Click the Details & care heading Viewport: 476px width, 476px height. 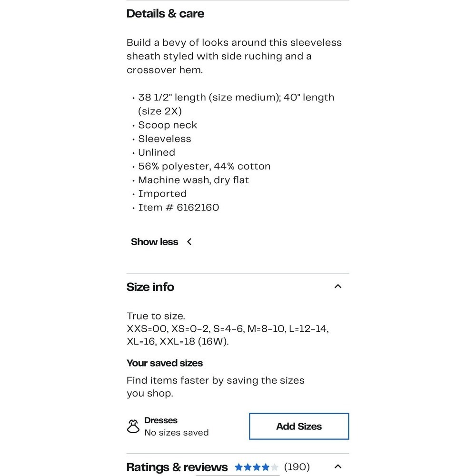pyautogui.click(x=166, y=14)
